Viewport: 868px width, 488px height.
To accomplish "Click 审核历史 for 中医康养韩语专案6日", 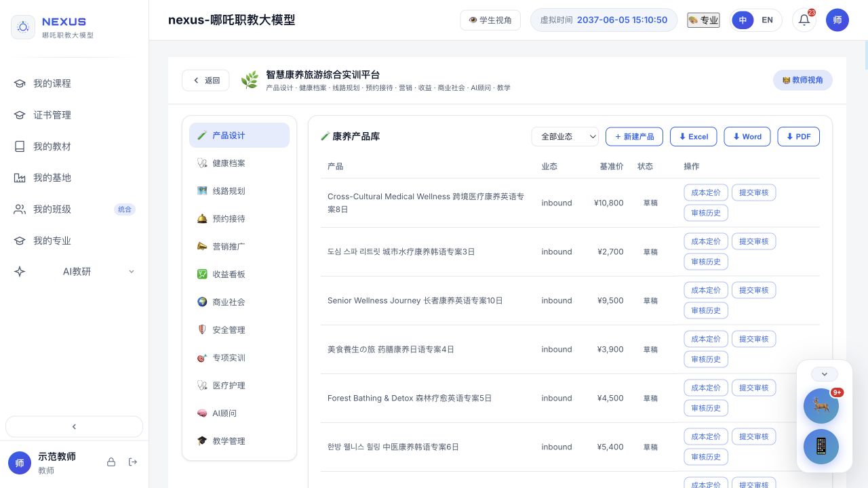I will pyautogui.click(x=706, y=457).
